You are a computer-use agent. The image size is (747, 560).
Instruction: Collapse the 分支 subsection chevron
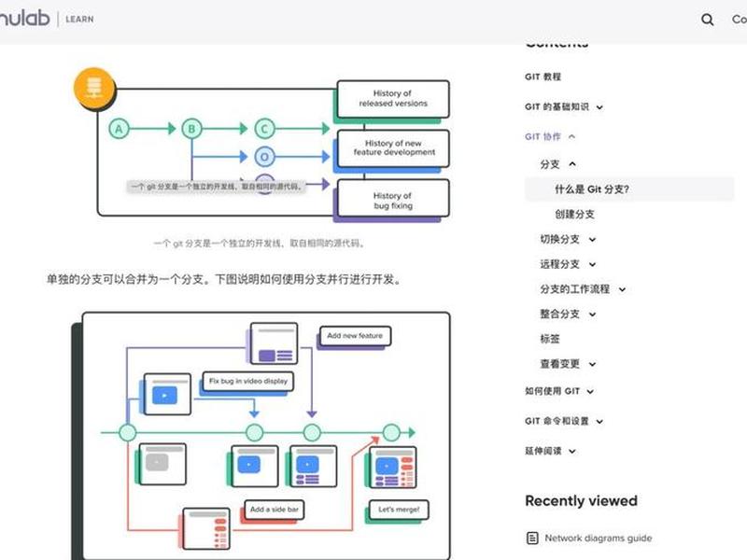(572, 164)
